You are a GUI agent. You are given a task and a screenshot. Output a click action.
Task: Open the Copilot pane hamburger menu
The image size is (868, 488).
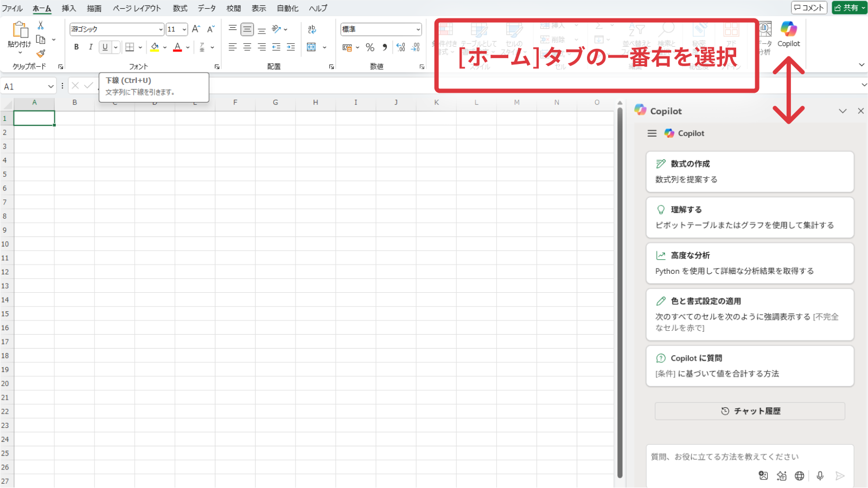click(652, 133)
